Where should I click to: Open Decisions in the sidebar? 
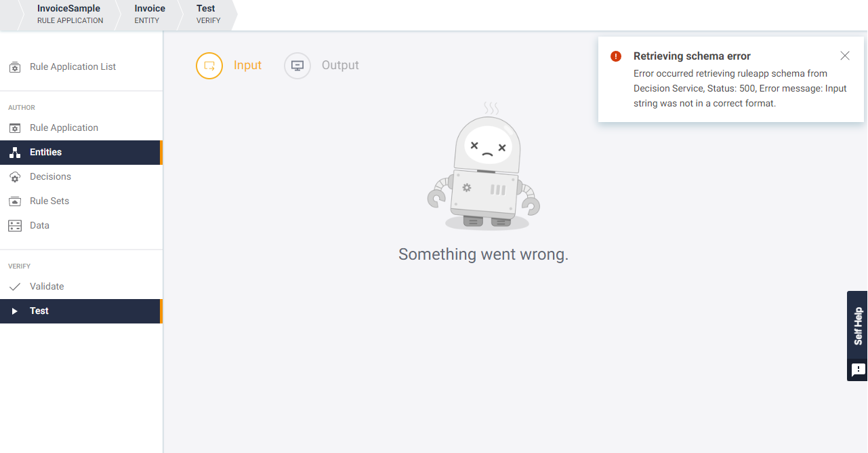pos(50,176)
